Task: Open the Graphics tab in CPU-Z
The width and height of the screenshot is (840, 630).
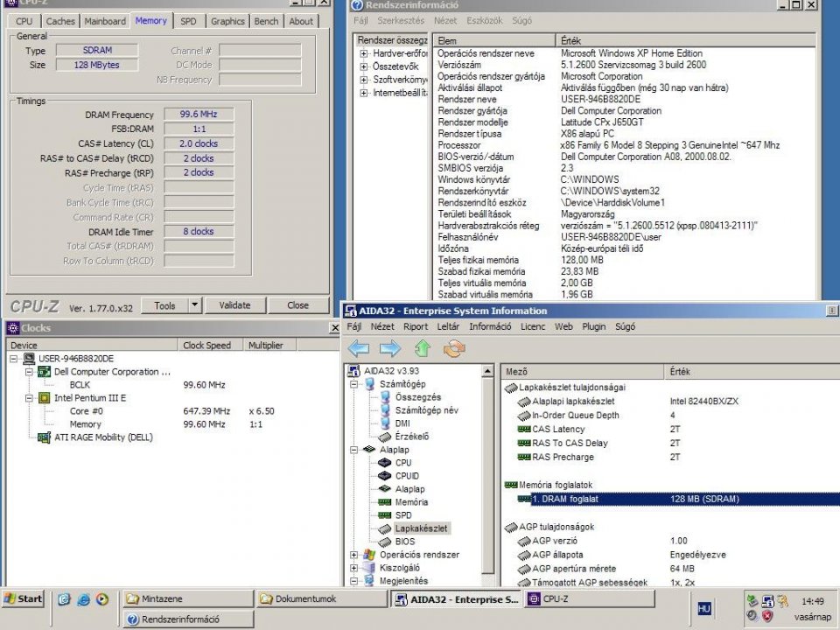Action: [227, 21]
